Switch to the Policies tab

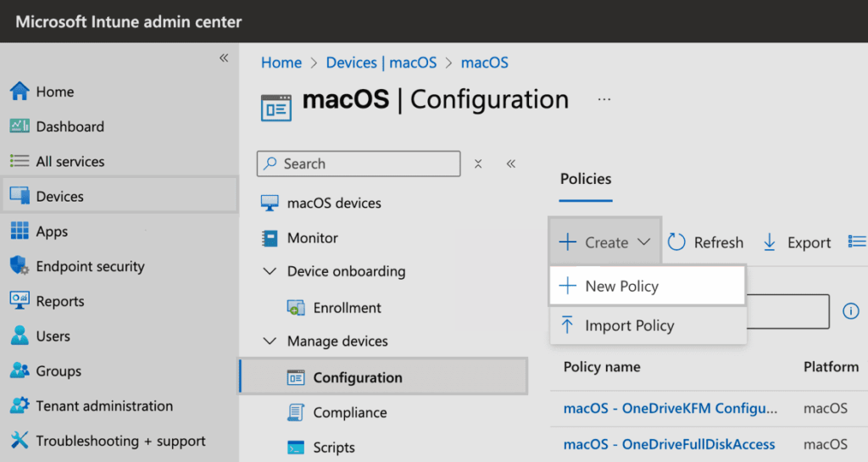click(x=586, y=179)
